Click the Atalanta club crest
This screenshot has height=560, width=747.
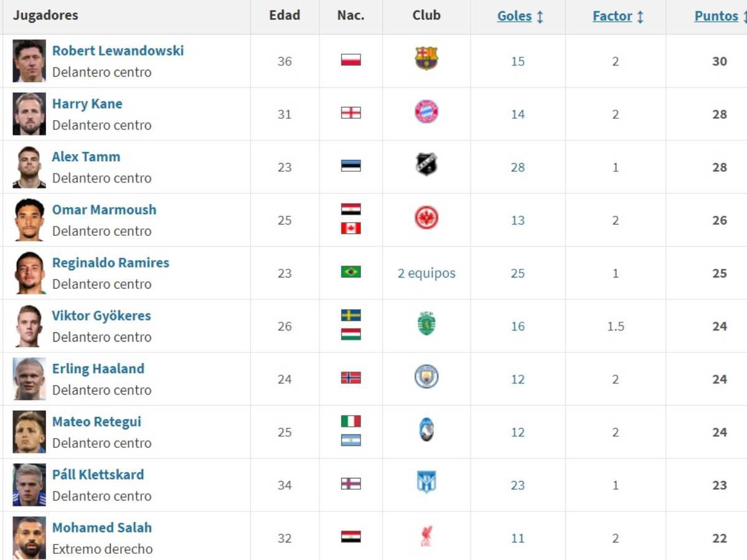tap(426, 430)
